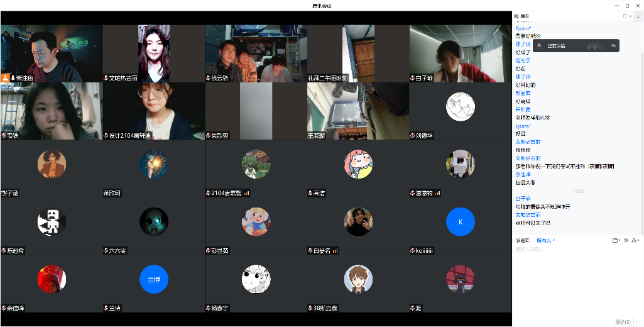Click the 发送(S) send button
644x327 pixels.
tap(623, 321)
